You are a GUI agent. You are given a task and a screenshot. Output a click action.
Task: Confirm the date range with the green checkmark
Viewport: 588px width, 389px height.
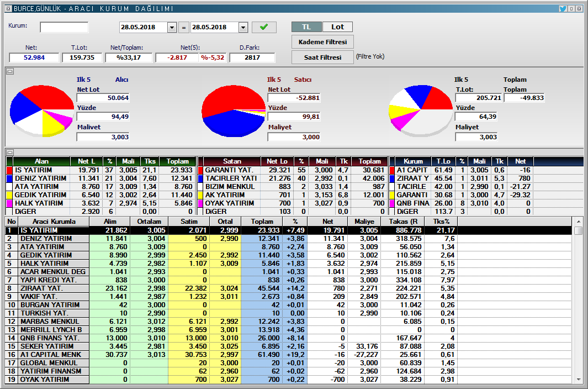(x=264, y=27)
